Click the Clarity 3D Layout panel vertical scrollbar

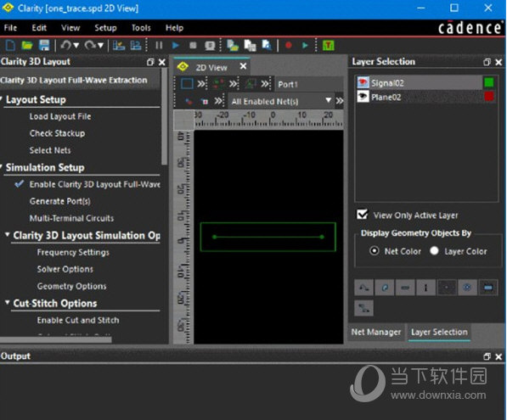click(164, 116)
